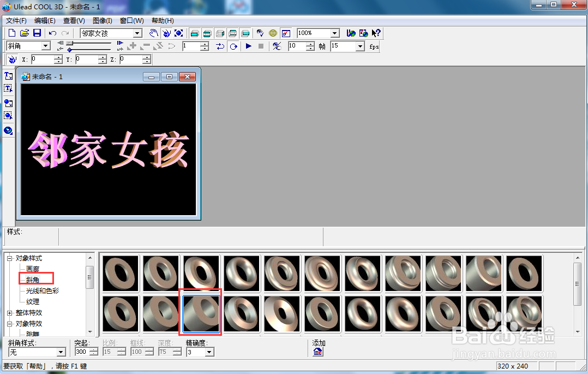Image resolution: width=588 pixels, height=374 pixels.
Task: Select the Move Object hand tool
Action: [153, 33]
